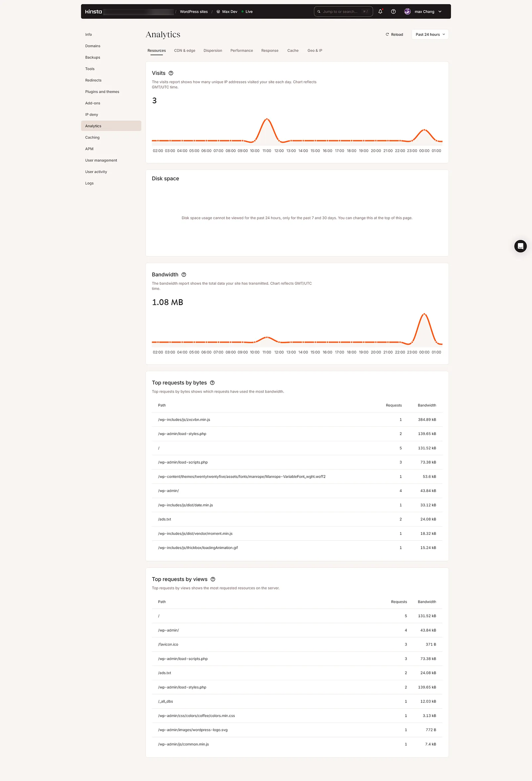Open APM in the sidebar
Viewport: 532px width, 781px height.
pyautogui.click(x=111, y=149)
